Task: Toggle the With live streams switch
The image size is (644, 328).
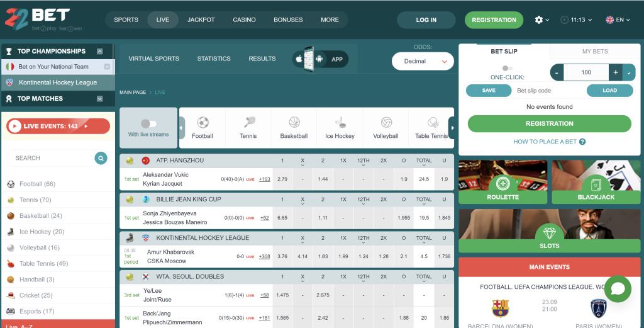Action: 148,124
